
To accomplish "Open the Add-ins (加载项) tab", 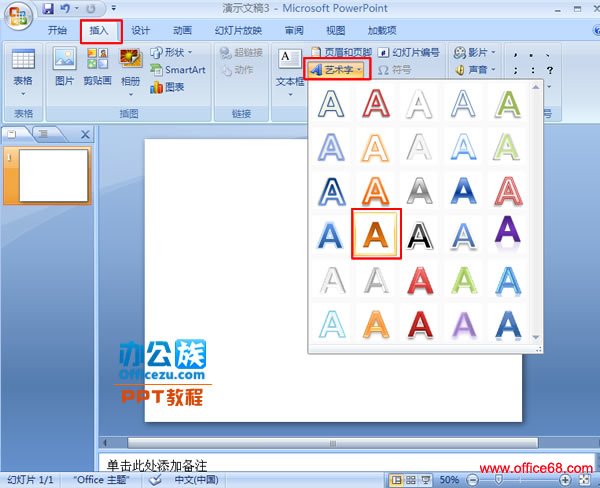I will (382, 31).
